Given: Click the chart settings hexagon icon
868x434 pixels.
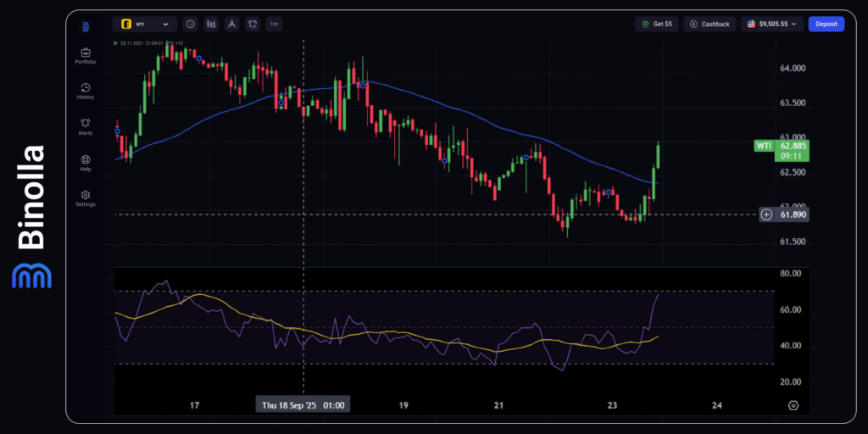Looking at the screenshot, I should click(x=793, y=405).
